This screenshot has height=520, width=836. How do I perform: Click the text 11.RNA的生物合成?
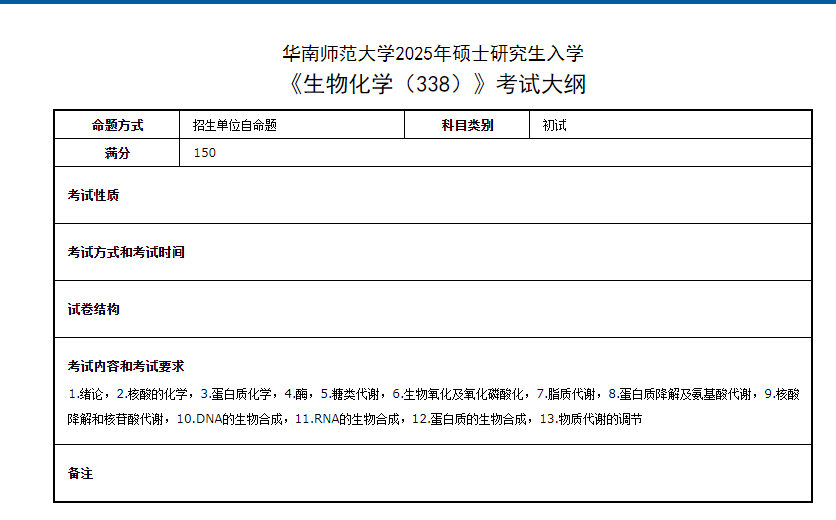click(347, 419)
